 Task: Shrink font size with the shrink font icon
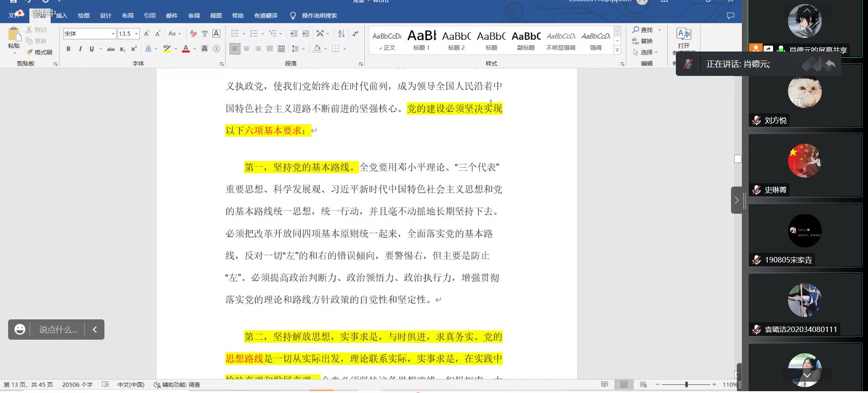[x=158, y=33]
